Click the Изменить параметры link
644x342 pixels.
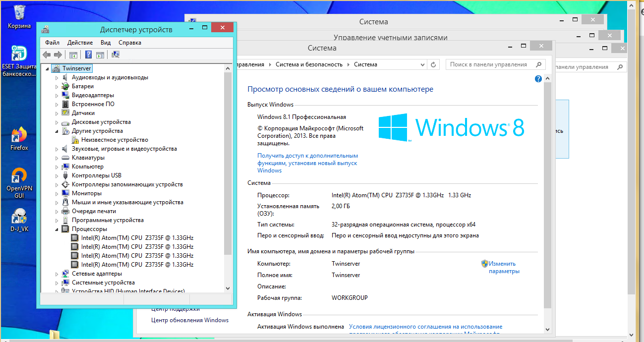(504, 268)
